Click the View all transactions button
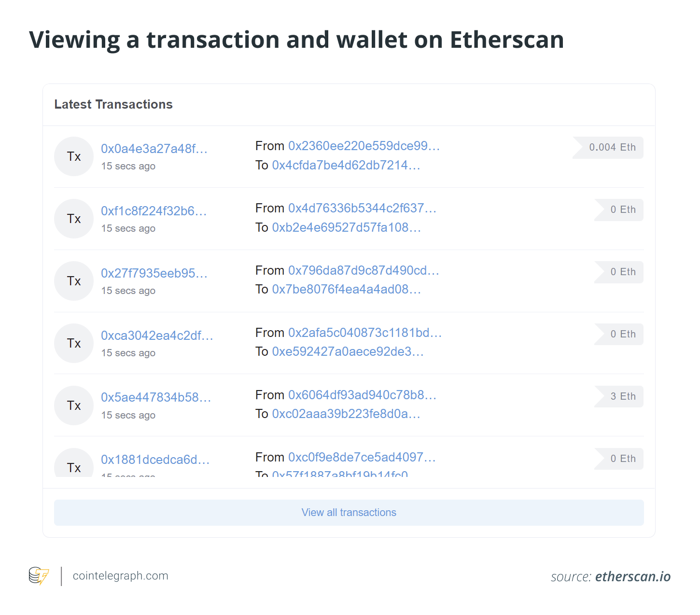The image size is (700, 615). (349, 513)
